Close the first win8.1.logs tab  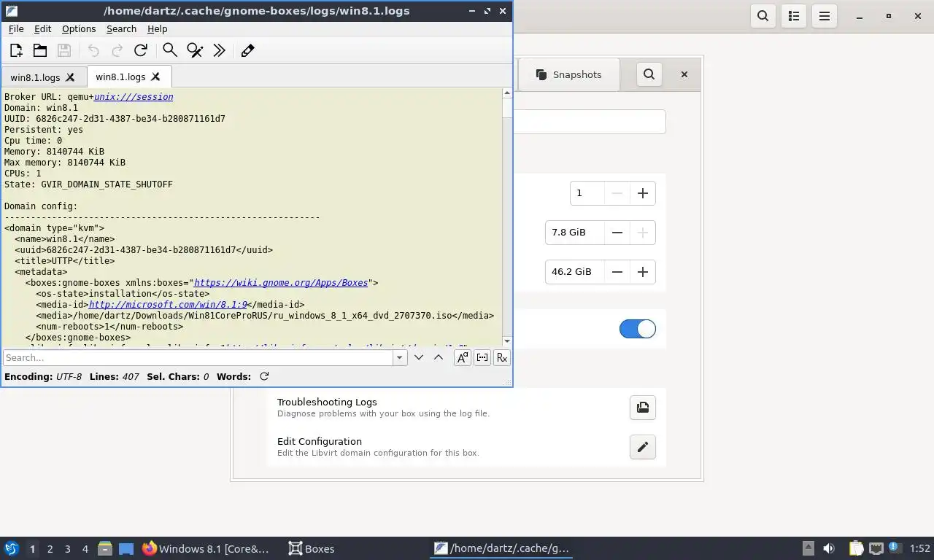coord(70,77)
